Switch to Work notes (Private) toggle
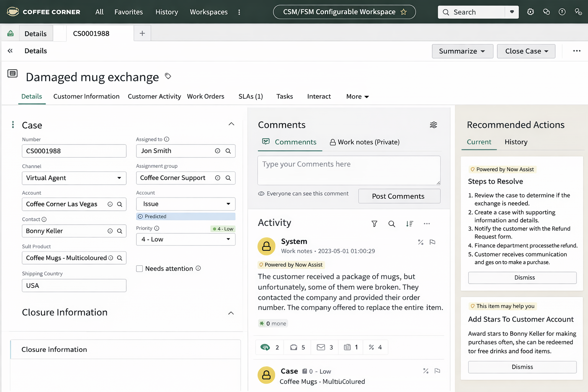 (364, 142)
